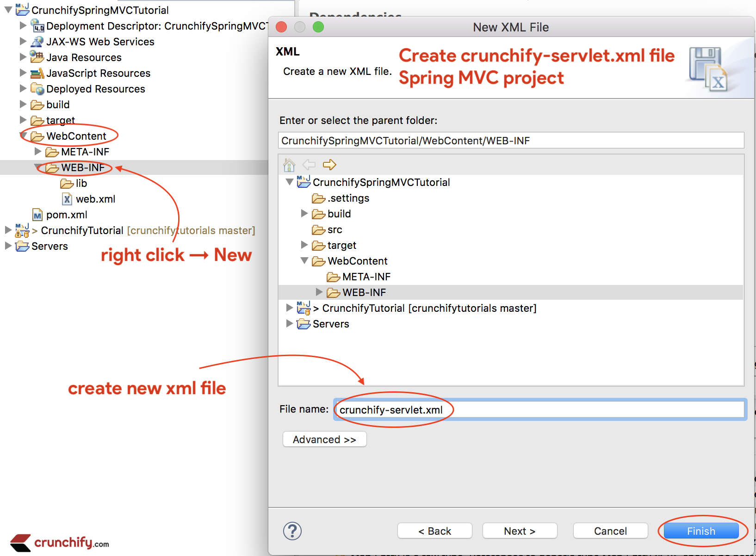Select the lib folder under WEB-INF
The height and width of the screenshot is (556, 756).
(x=81, y=184)
